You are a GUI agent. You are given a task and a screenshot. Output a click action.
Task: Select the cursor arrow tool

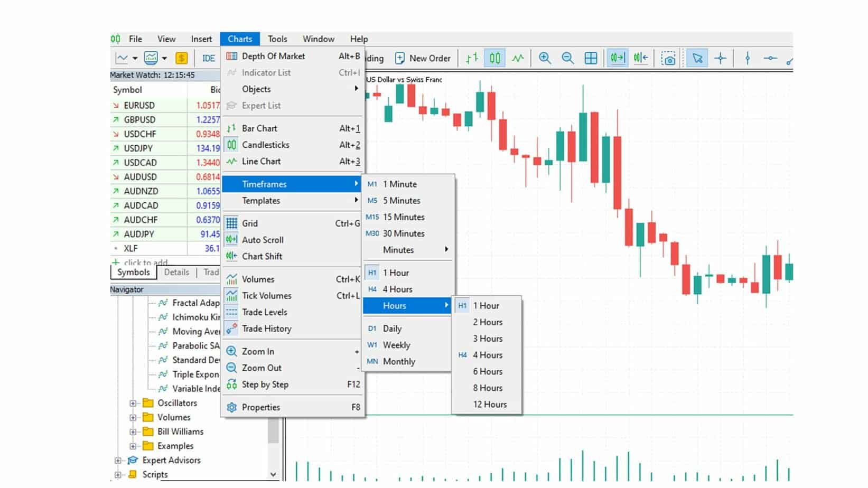(697, 58)
